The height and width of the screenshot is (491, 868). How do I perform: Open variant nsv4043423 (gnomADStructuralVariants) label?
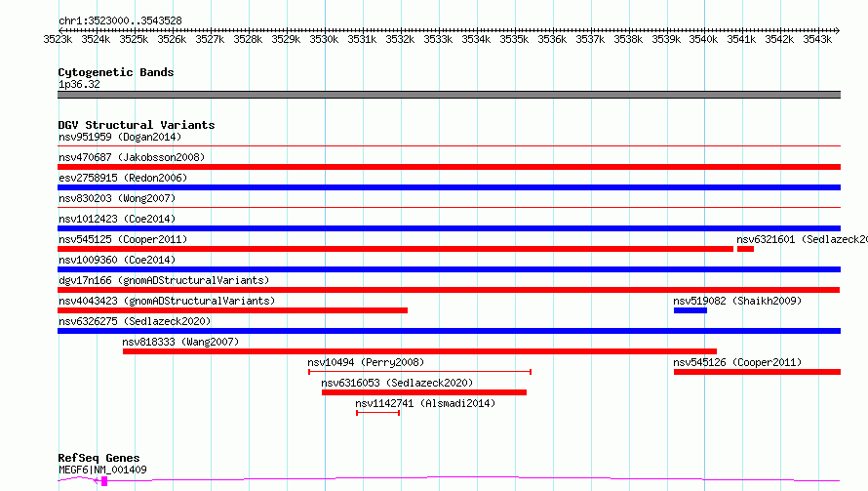tap(167, 301)
